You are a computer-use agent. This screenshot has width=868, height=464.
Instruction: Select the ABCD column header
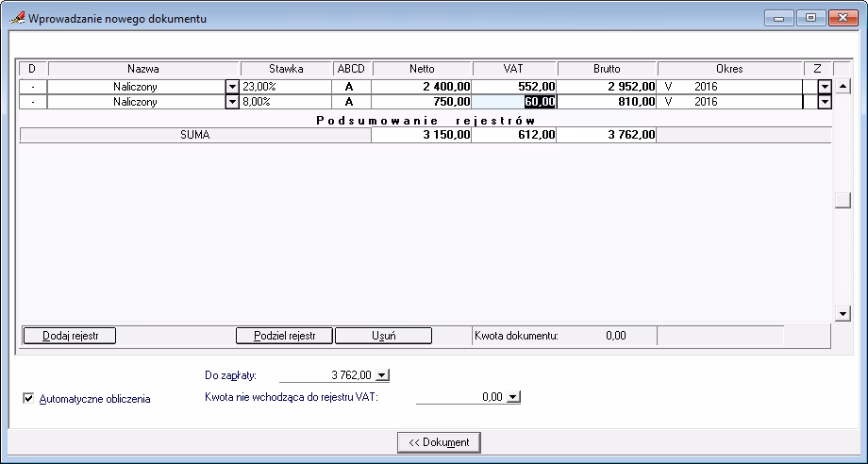(x=352, y=69)
